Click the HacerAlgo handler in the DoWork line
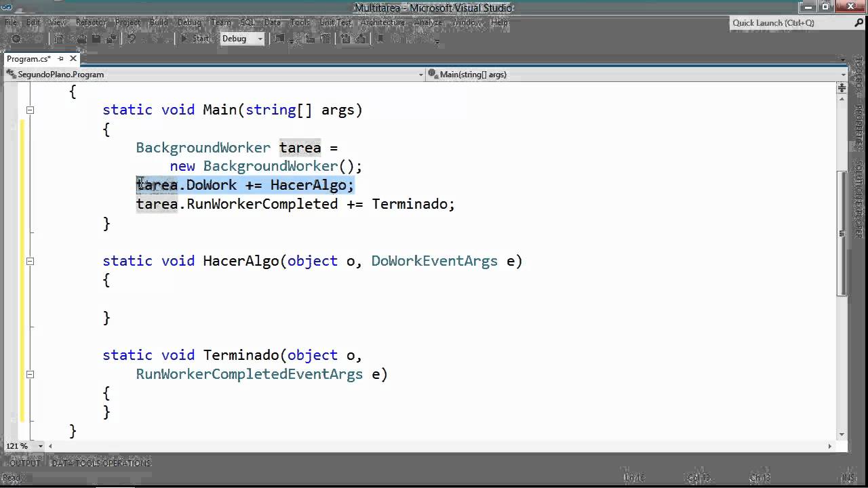The image size is (868, 488). click(308, 185)
